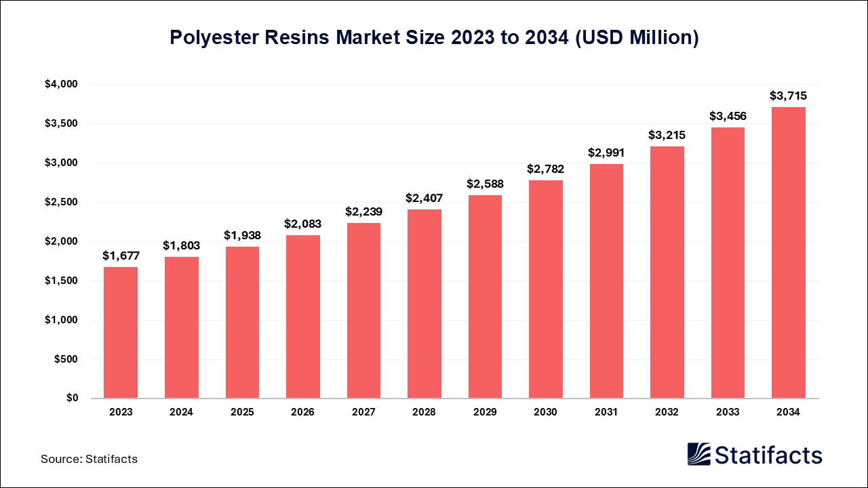
Task: Click the 2024 x-axis year label
Action: [x=181, y=412]
